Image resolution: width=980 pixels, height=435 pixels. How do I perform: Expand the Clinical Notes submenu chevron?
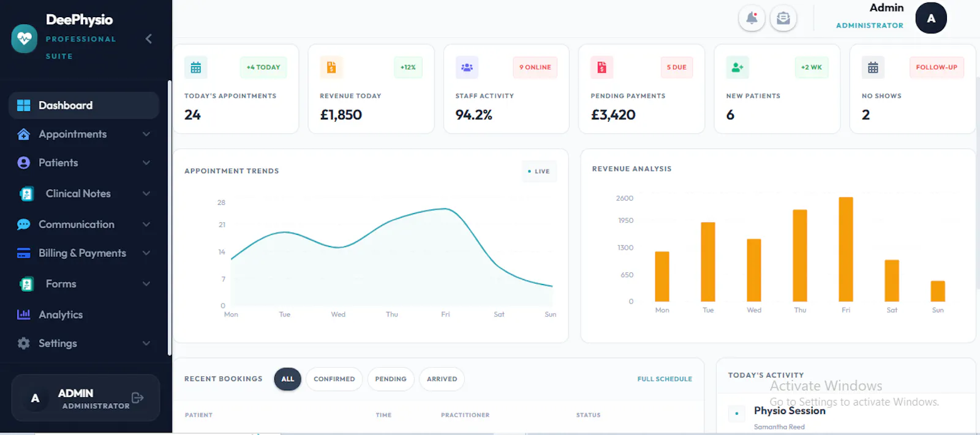[x=146, y=193]
